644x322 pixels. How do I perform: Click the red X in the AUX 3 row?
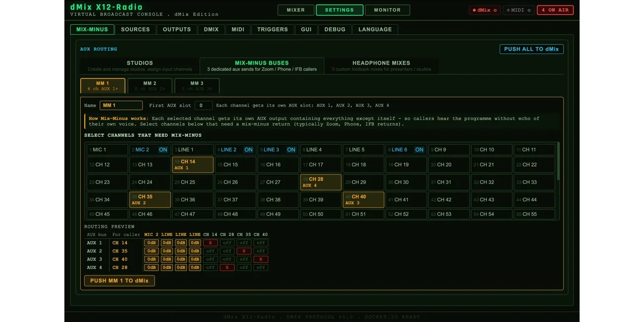coord(261,259)
